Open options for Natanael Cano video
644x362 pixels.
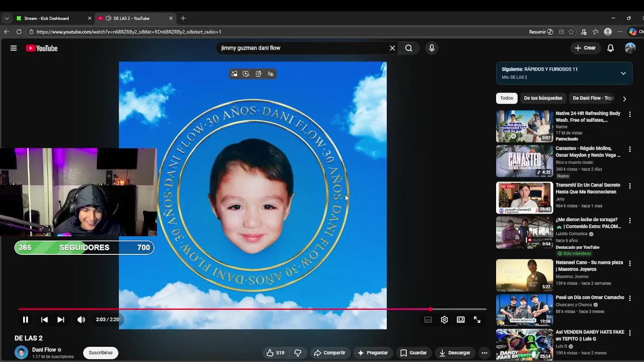click(629, 263)
